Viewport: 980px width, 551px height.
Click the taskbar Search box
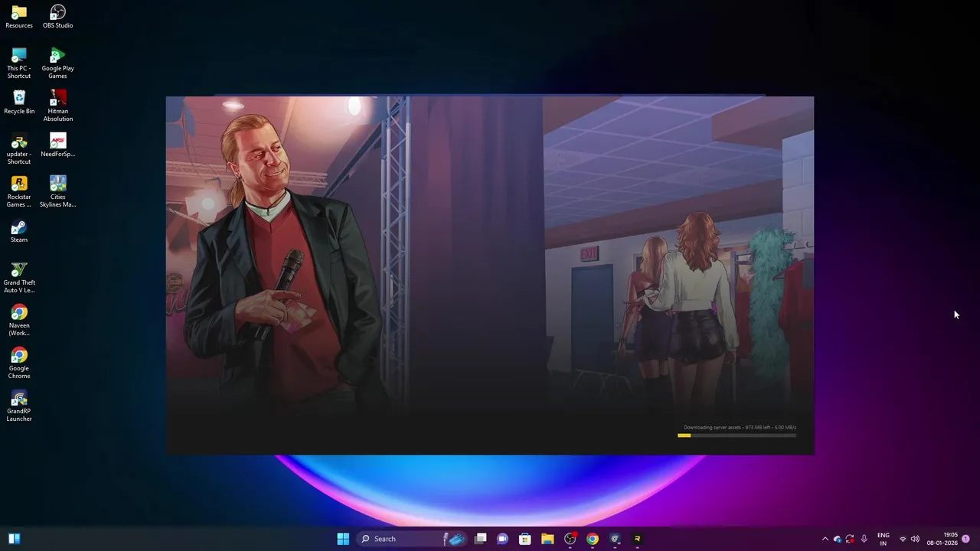point(412,539)
